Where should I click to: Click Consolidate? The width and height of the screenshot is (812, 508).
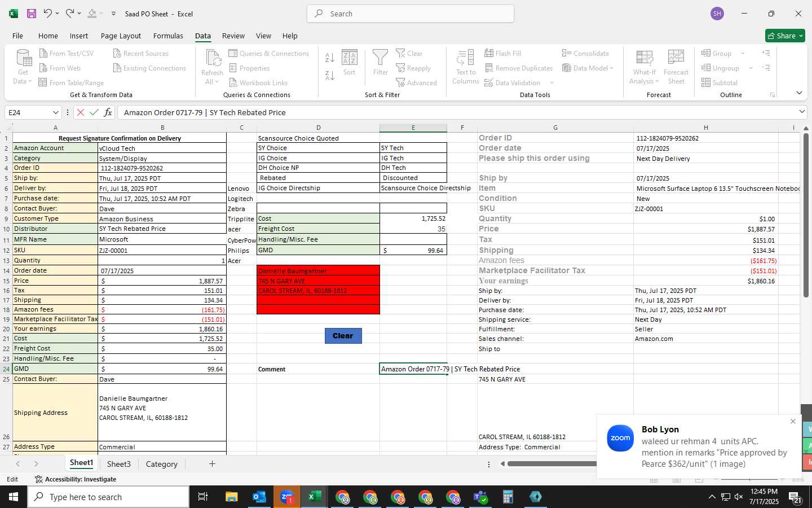(585, 53)
